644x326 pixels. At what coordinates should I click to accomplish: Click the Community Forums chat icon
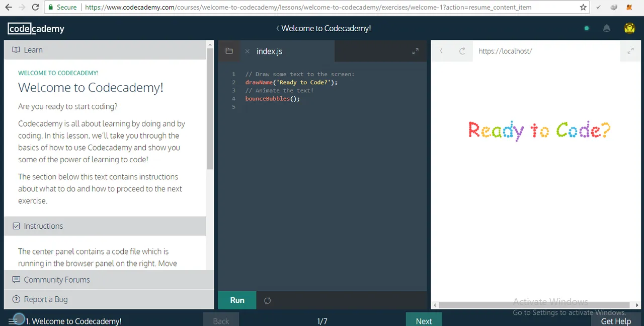[16, 280]
